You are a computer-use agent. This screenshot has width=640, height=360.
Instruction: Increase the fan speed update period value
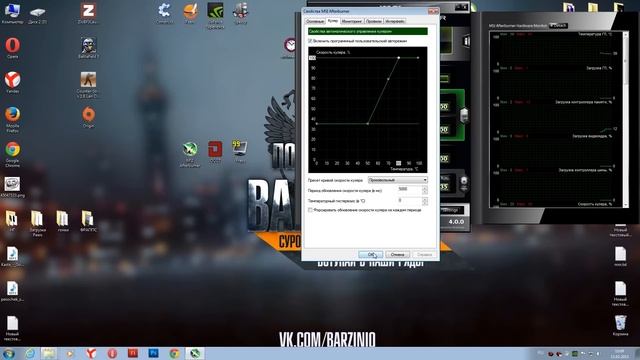(x=424, y=188)
